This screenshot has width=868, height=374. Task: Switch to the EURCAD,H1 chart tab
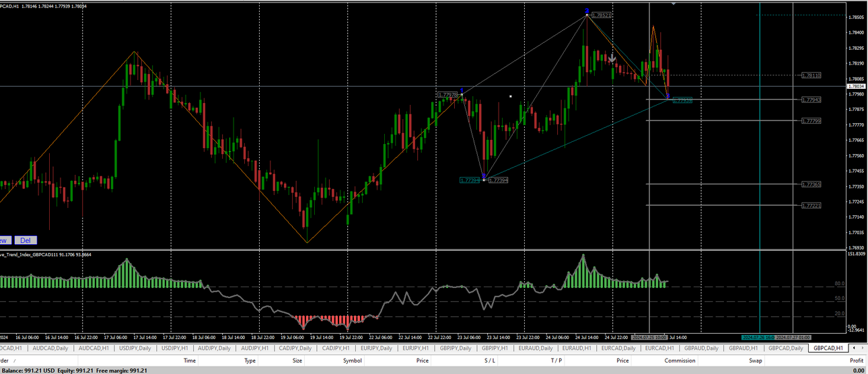(x=659, y=348)
